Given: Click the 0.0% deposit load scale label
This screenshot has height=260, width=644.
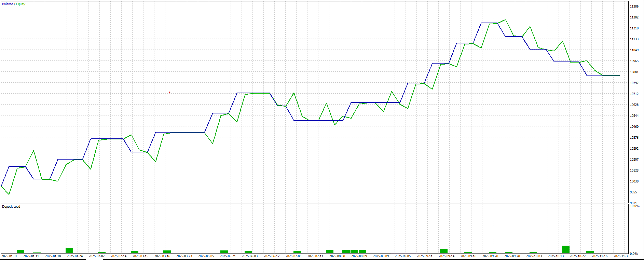Looking at the screenshot, I should [x=634, y=254].
